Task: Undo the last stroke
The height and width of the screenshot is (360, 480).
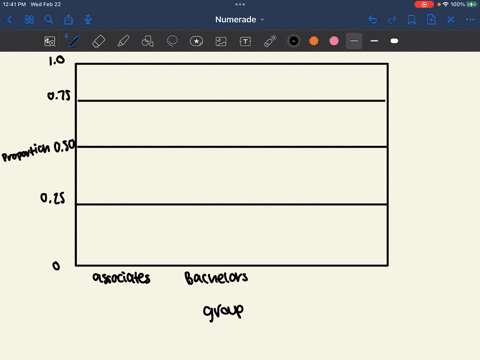Action: coord(373,20)
